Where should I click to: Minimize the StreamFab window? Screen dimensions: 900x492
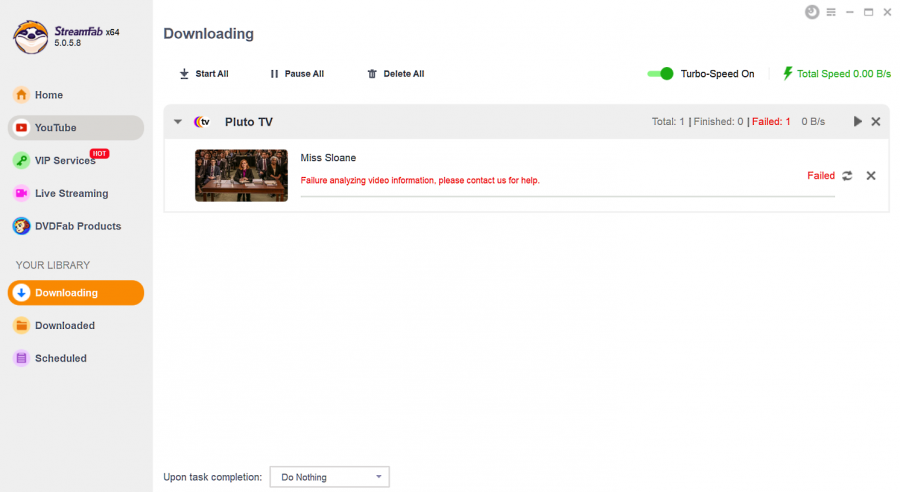point(850,12)
